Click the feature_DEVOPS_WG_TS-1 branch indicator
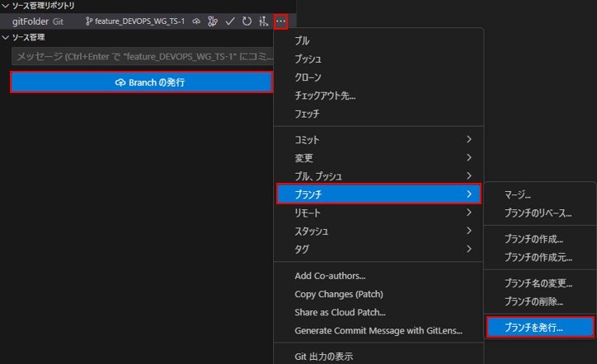This screenshot has width=597, height=364. (x=134, y=21)
